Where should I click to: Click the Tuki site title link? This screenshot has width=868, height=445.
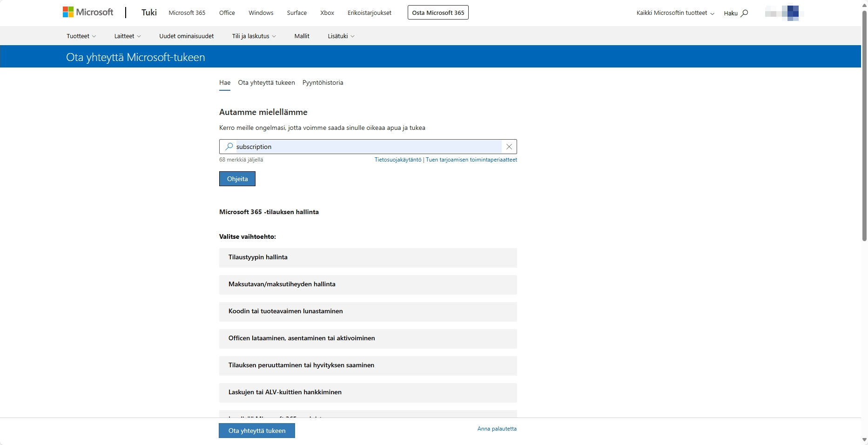tap(149, 13)
